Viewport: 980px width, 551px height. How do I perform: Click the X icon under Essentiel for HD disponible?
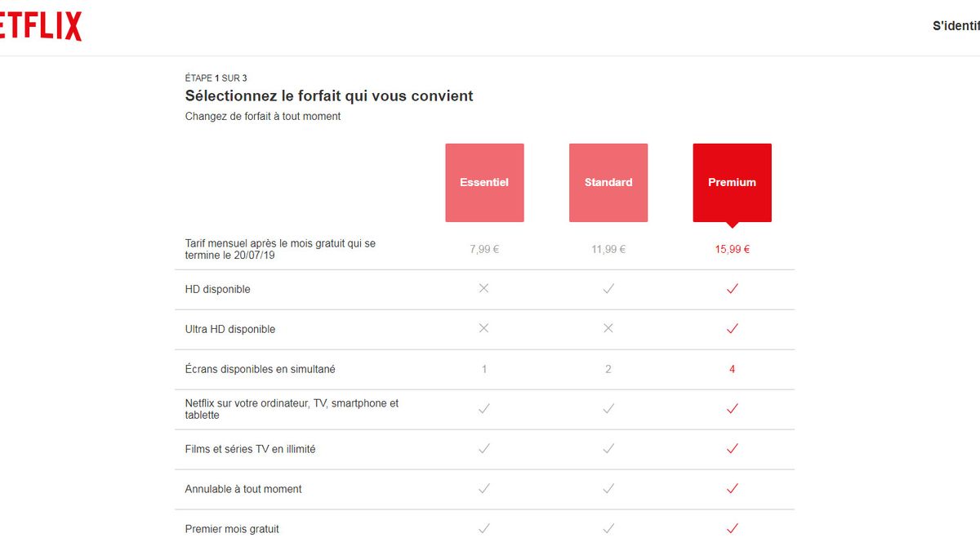click(x=483, y=288)
